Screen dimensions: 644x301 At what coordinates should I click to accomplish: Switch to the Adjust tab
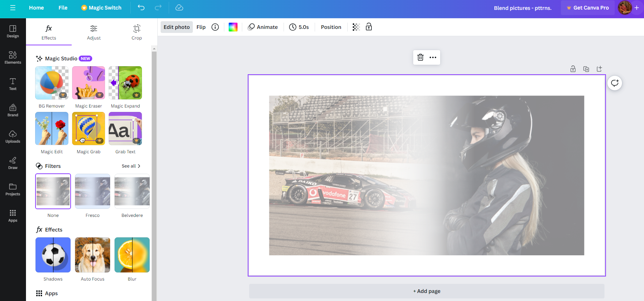(x=94, y=32)
